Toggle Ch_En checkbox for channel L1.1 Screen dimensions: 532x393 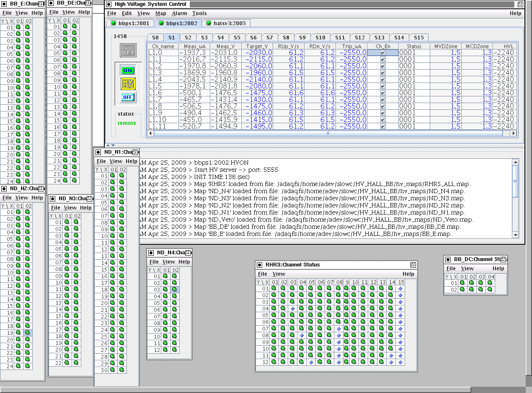coord(383,59)
